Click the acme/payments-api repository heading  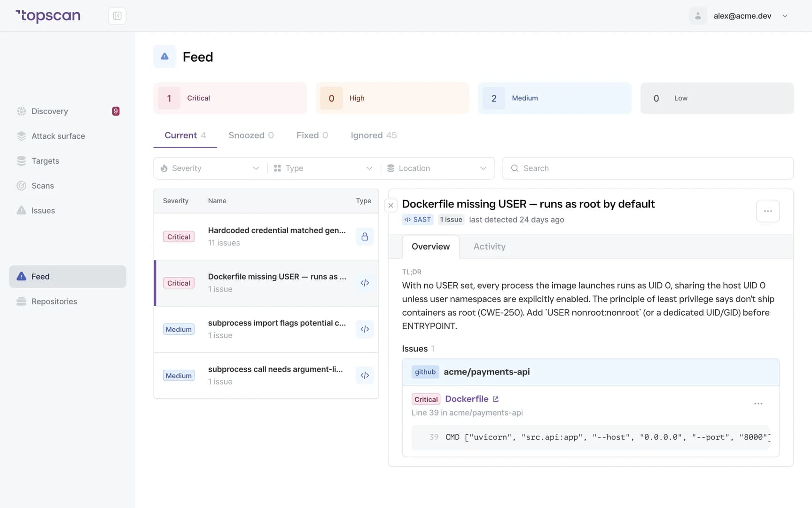[487, 372]
